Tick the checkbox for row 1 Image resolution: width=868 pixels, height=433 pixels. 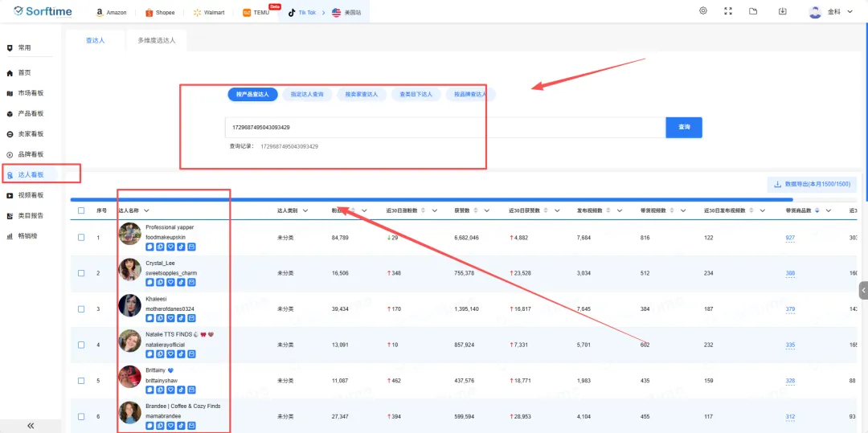81,238
